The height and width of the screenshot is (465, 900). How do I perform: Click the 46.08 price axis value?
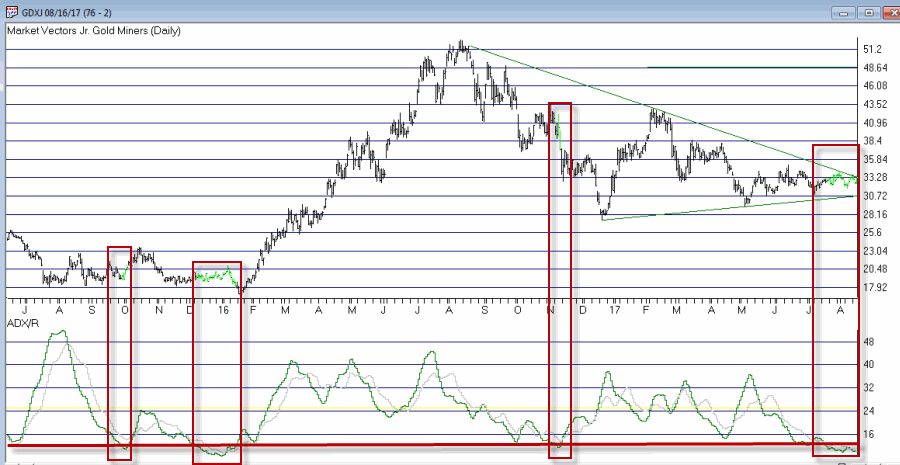[x=875, y=86]
